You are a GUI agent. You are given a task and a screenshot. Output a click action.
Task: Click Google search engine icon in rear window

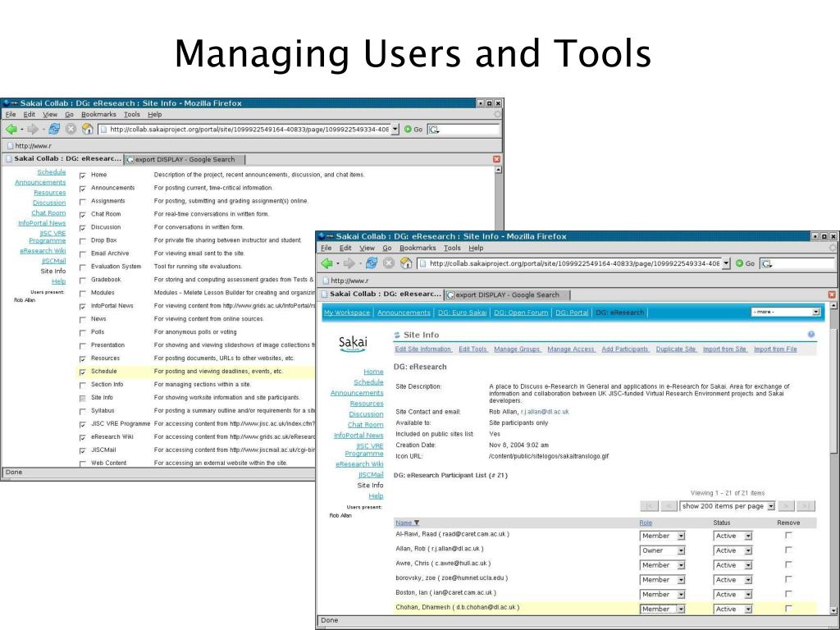click(x=433, y=129)
